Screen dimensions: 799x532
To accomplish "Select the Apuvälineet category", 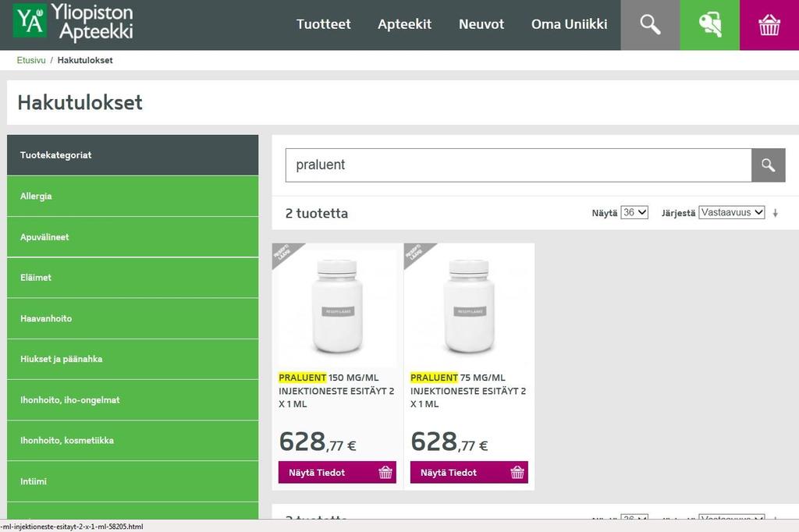I will [133, 237].
